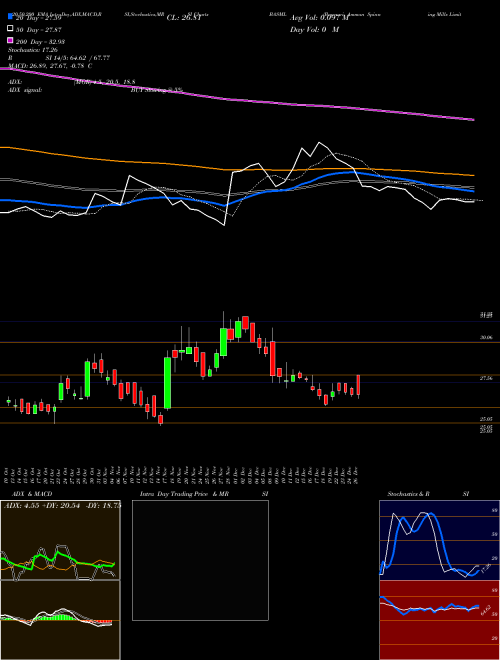
Task: Click the 'SI 14/3: 64.62 / 67.77' readout
Action: coord(78,58)
